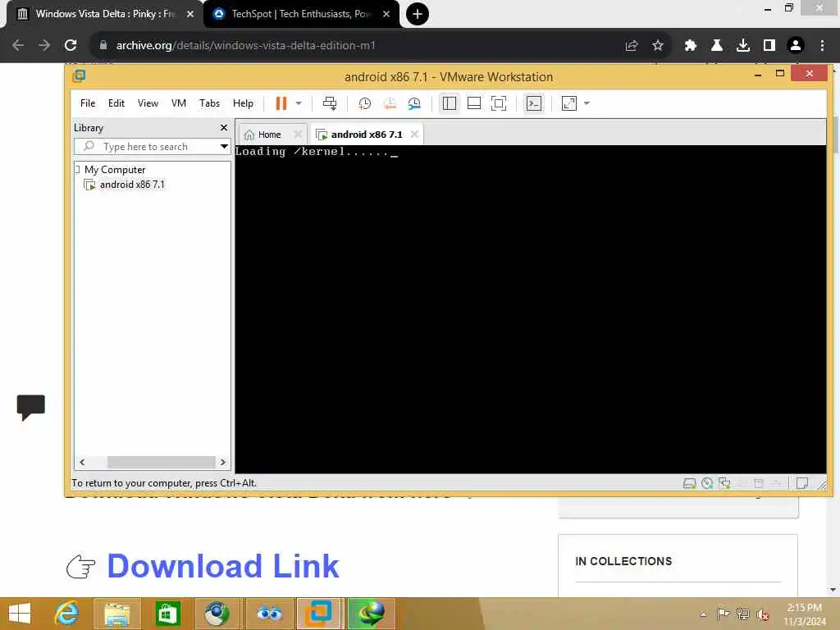Click the stretch guest display icon
840x630 pixels.
coord(569,103)
